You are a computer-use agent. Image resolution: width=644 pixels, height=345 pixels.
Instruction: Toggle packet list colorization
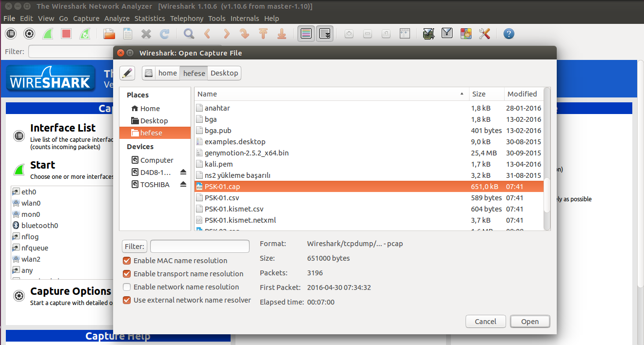tap(306, 34)
